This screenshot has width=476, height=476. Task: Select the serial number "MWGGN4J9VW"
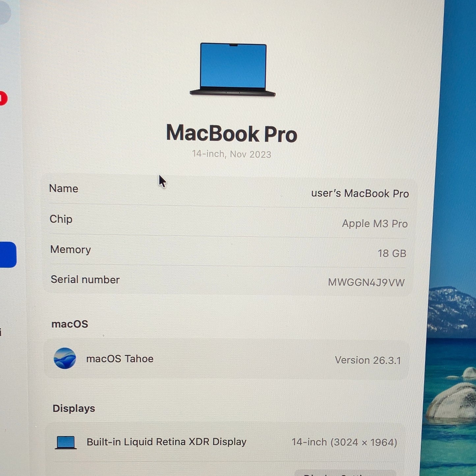(x=366, y=282)
